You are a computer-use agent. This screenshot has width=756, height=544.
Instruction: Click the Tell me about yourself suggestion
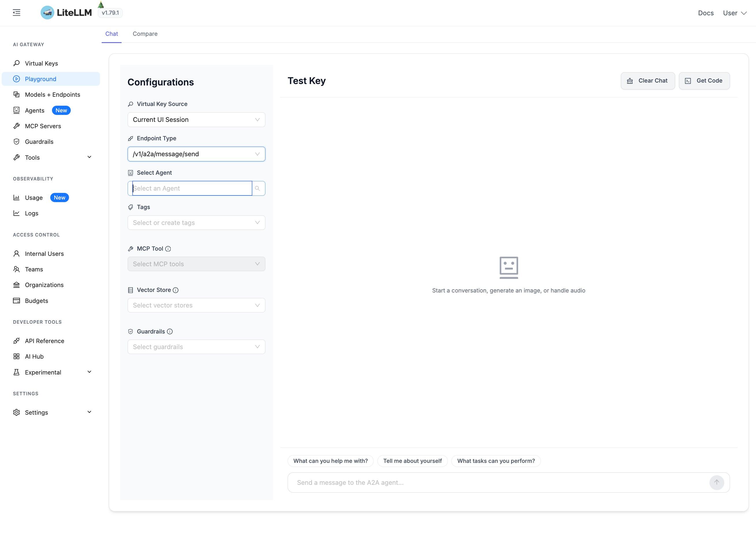[x=412, y=461]
